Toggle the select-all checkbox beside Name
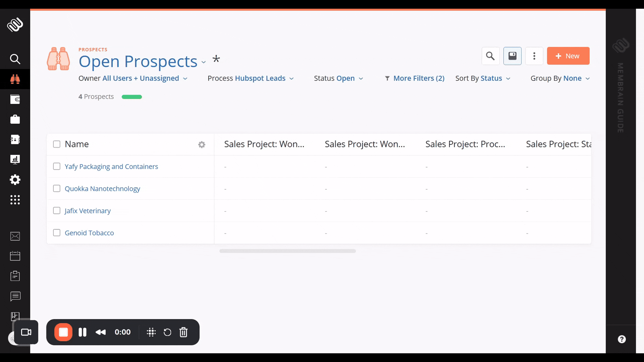The height and width of the screenshot is (362, 644). pos(57,144)
